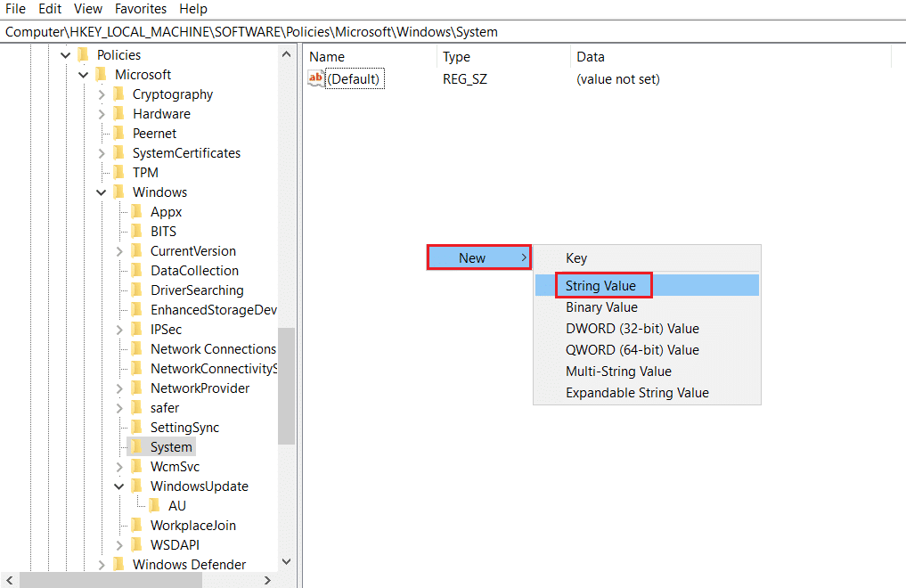The height and width of the screenshot is (588, 906).
Task: Expand the Hardware key
Action: [x=102, y=114]
